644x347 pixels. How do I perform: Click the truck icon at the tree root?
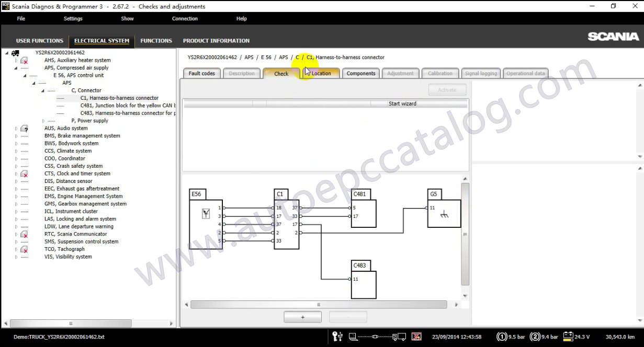coord(15,53)
